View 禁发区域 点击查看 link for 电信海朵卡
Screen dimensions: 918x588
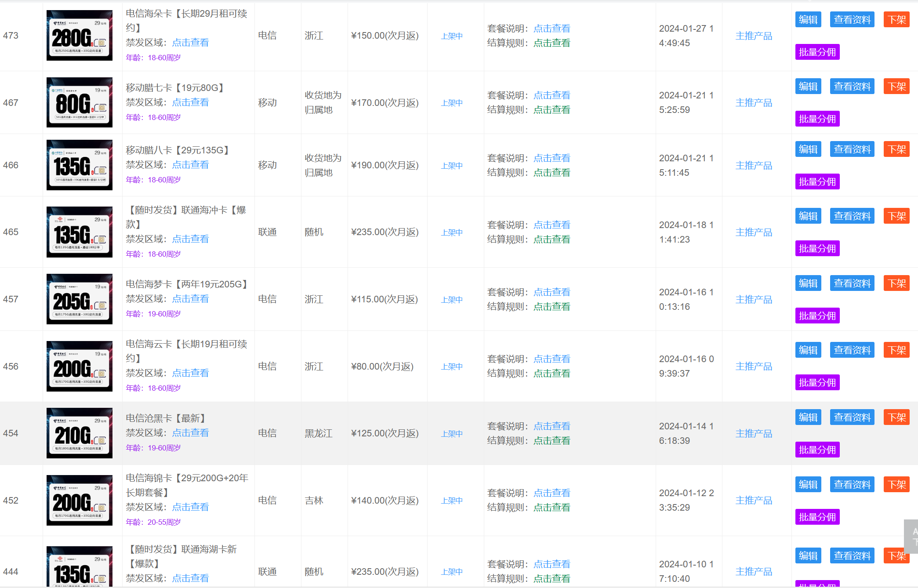coord(190,43)
